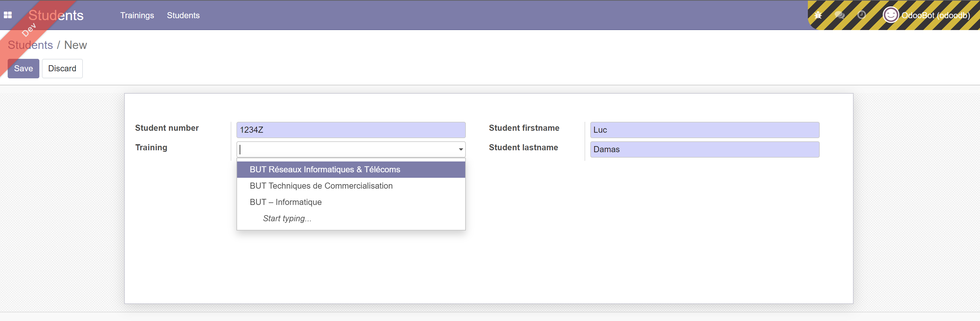
Task: Select BUT Réseaux Informatiques & Télécoms option
Action: point(324,170)
